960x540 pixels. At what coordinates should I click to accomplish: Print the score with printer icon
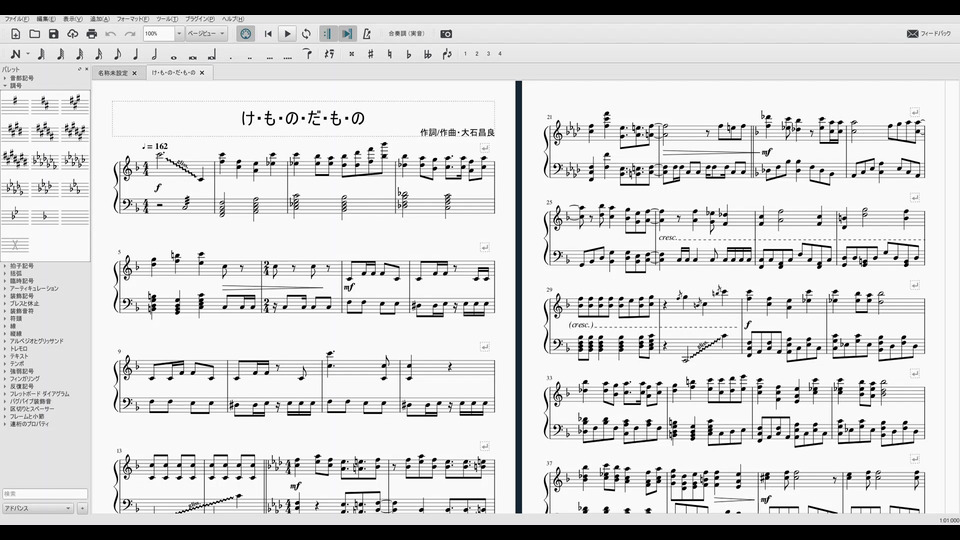[x=92, y=34]
